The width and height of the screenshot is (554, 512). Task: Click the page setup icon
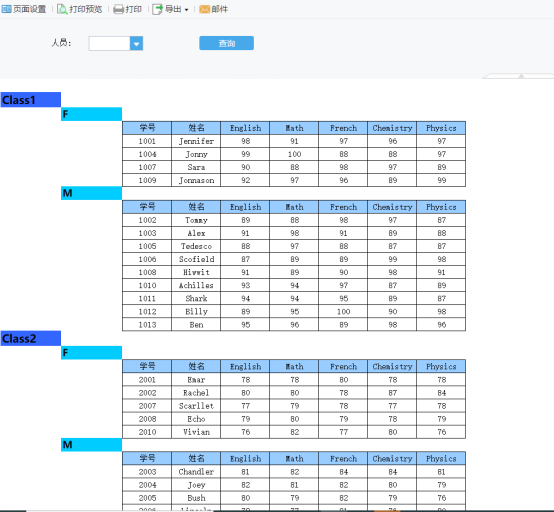tap(6, 9)
